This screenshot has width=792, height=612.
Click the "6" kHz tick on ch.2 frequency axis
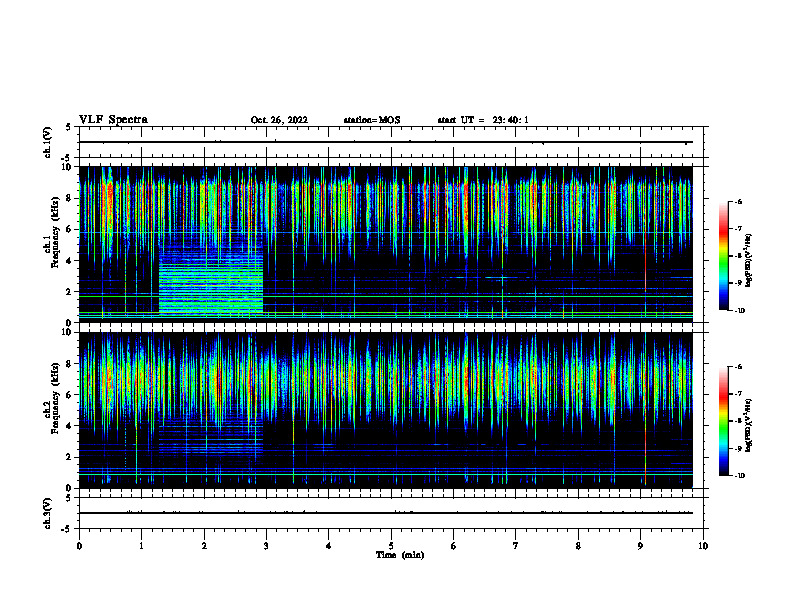click(x=69, y=395)
